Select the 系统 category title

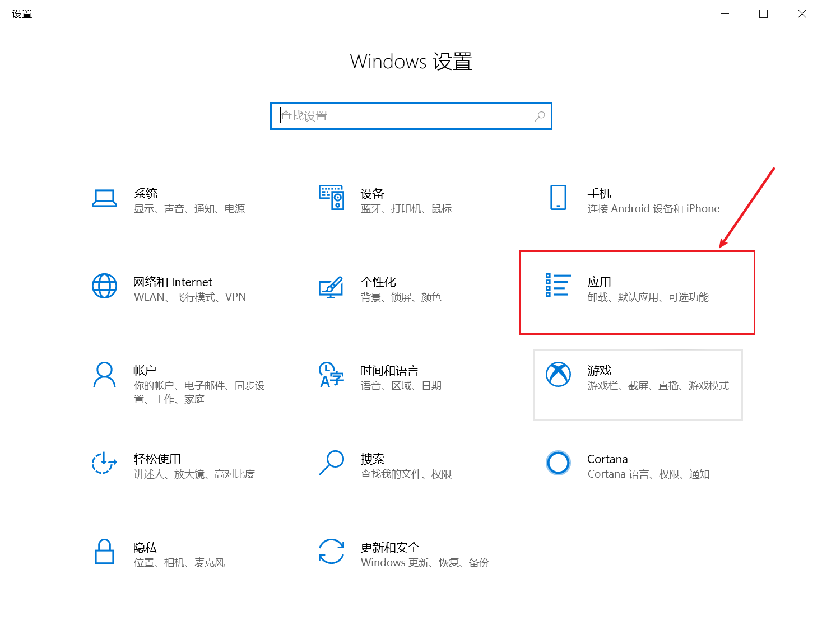tap(146, 194)
